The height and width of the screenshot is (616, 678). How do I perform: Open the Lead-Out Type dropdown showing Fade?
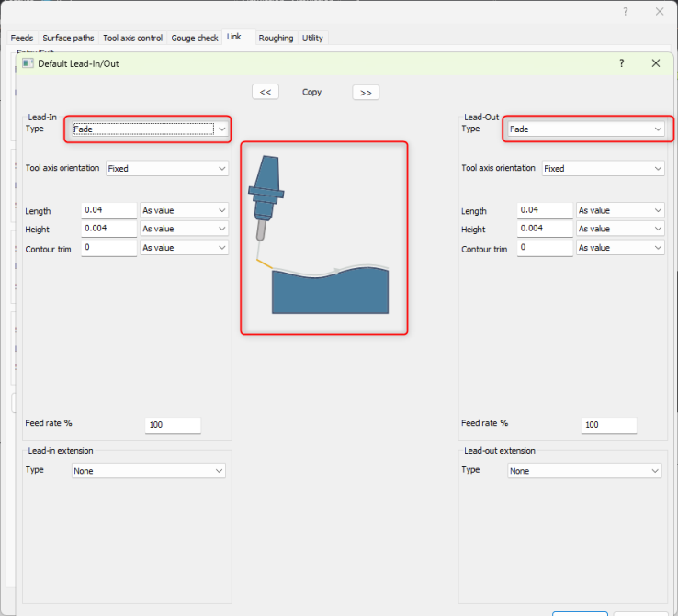(x=584, y=129)
